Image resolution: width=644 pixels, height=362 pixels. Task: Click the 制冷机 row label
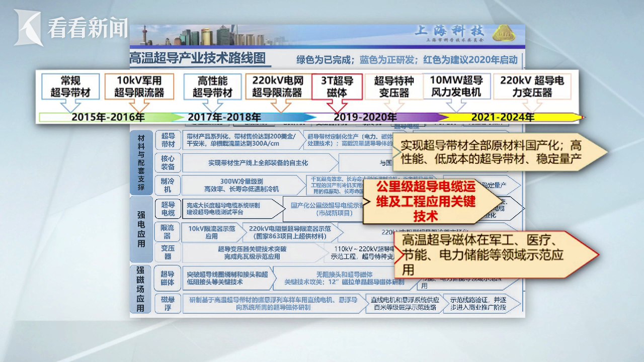pos(168,185)
